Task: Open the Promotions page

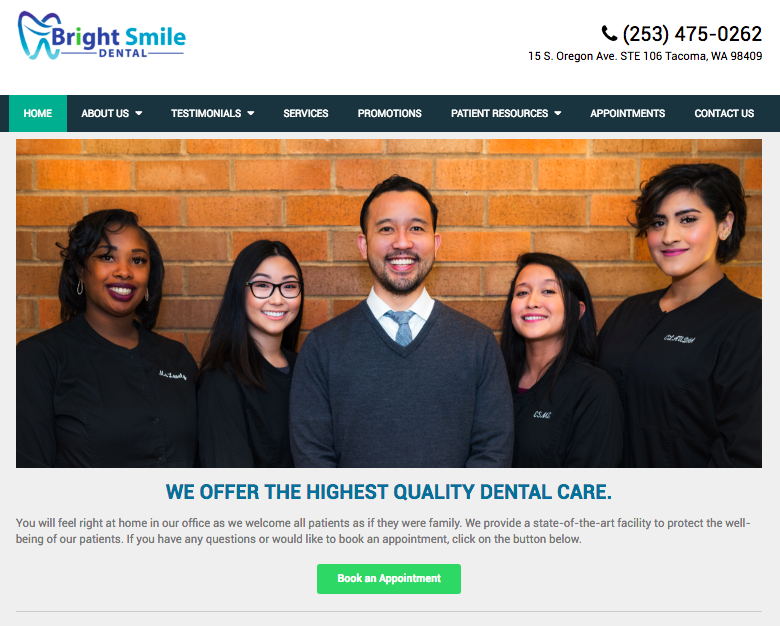Action: click(x=390, y=113)
